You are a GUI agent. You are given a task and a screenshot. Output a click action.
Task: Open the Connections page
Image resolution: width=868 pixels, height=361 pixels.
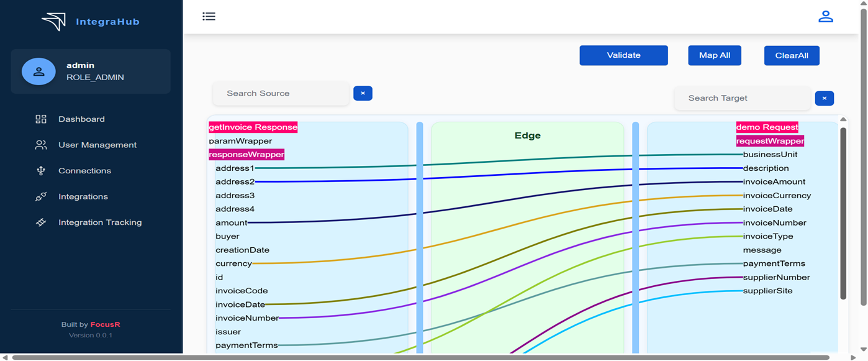pos(84,171)
